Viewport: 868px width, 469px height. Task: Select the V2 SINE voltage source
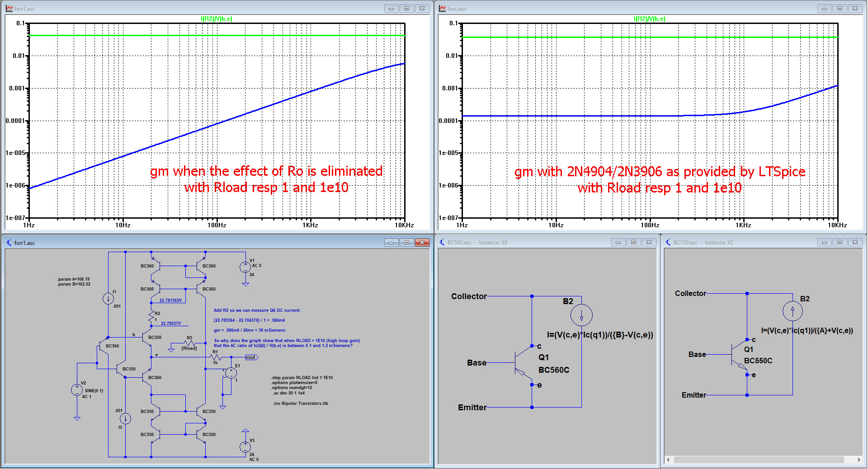[77, 390]
